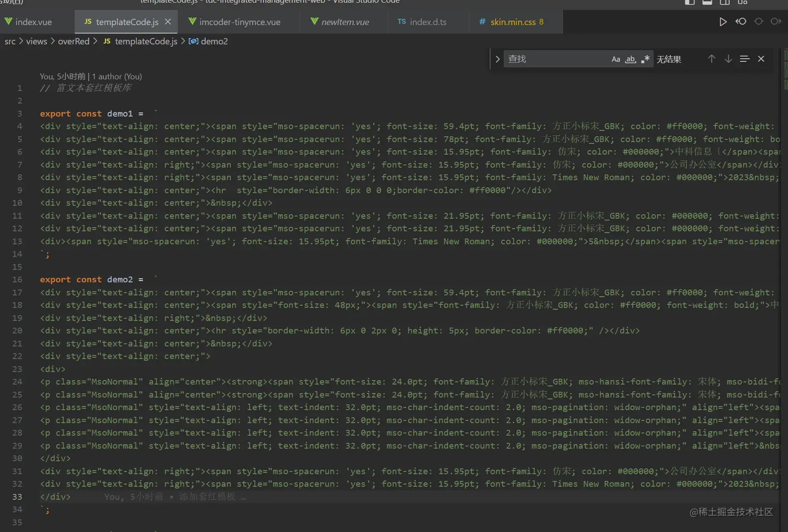Close the find widget
The height and width of the screenshot is (532, 788).
click(x=761, y=59)
